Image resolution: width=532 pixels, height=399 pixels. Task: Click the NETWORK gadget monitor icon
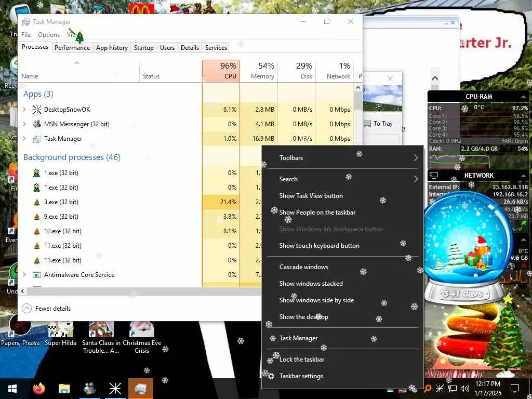434,176
